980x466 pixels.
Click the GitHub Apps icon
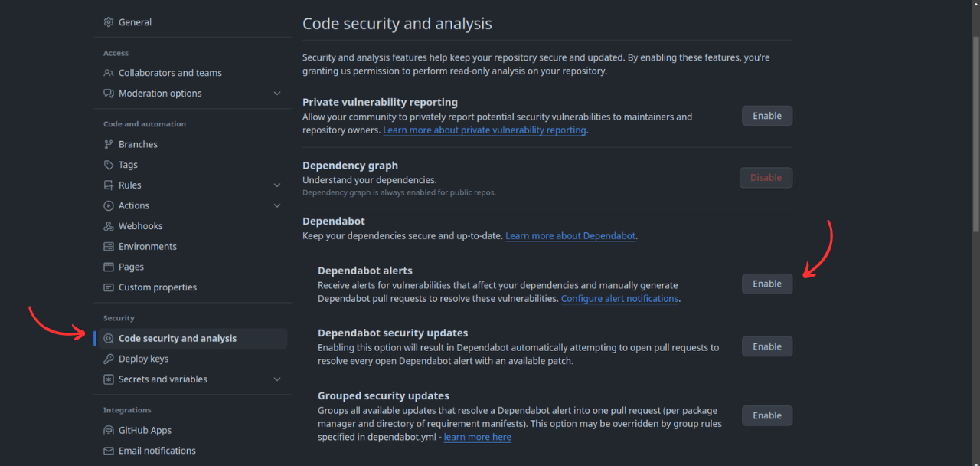tap(109, 430)
